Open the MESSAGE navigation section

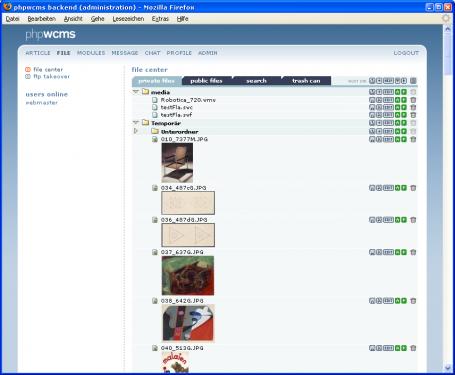[125, 53]
